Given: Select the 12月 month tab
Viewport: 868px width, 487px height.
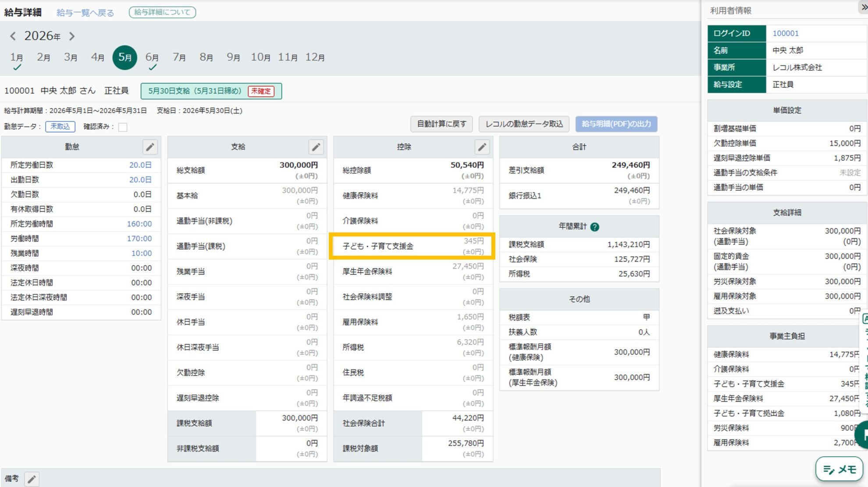Looking at the screenshot, I should 315,57.
